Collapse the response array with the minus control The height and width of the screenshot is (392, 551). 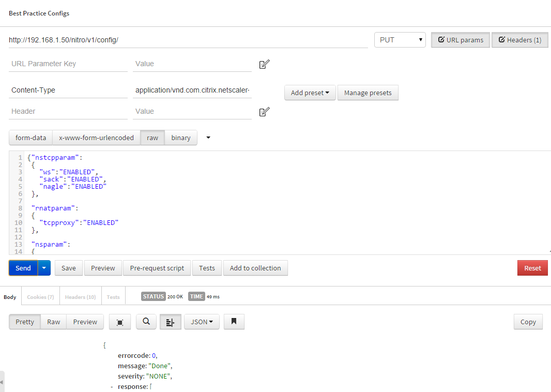(111, 386)
